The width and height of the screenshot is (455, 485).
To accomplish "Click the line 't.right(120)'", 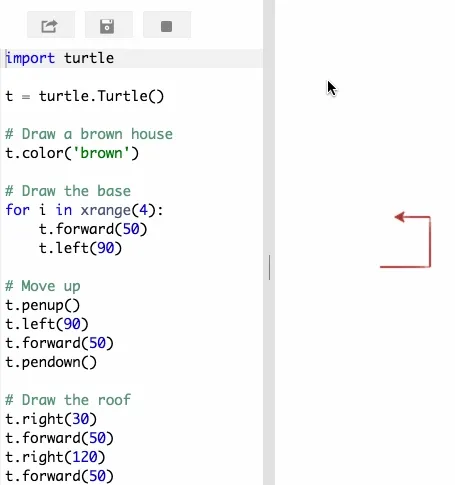I will click(x=55, y=457).
